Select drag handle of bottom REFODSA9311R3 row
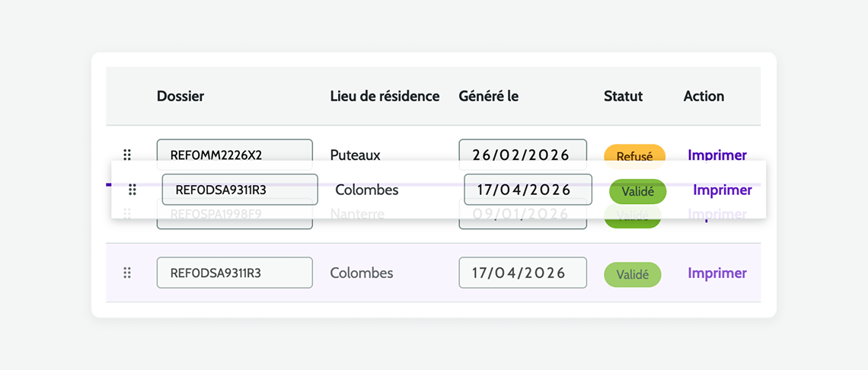This screenshot has height=370, width=868. tap(126, 273)
